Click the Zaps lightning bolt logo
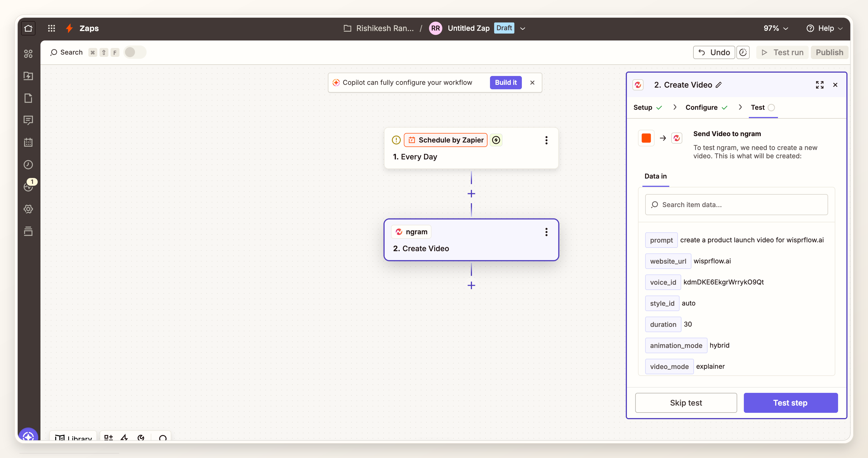 pyautogui.click(x=69, y=28)
